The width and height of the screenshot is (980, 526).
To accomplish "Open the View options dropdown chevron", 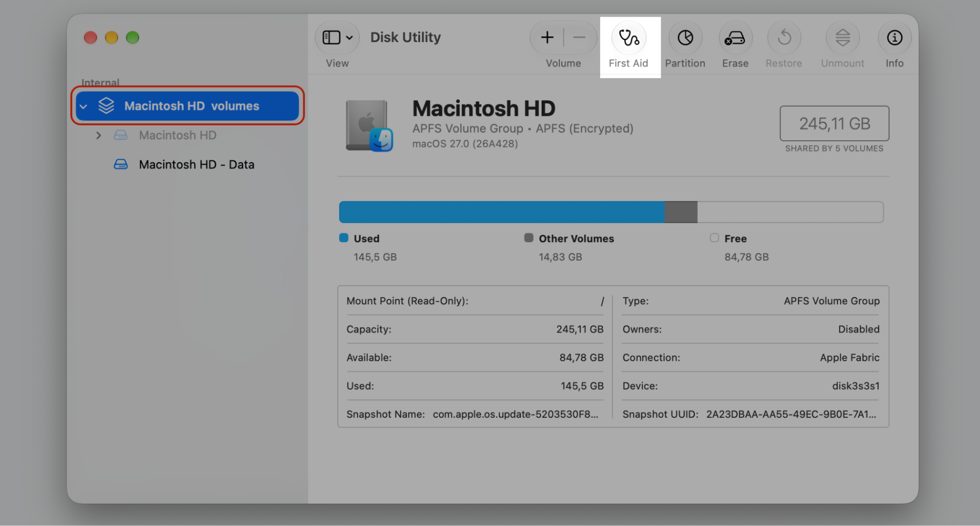I will pos(350,38).
